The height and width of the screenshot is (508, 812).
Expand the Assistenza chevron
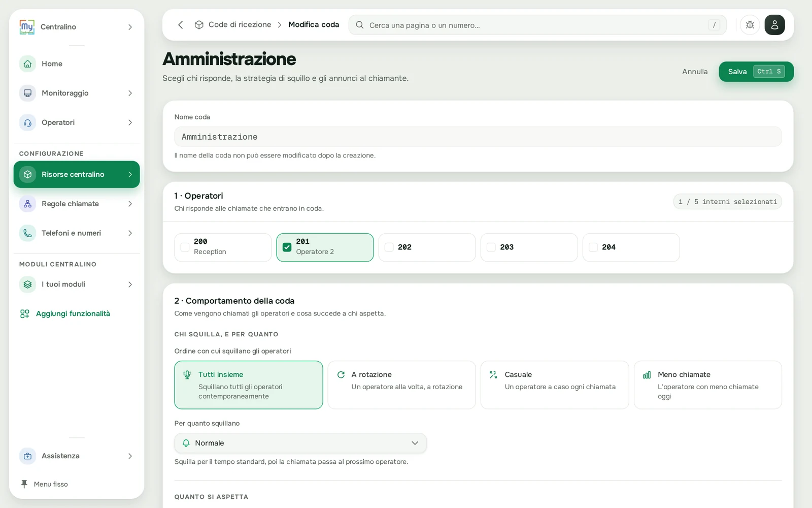(130, 456)
